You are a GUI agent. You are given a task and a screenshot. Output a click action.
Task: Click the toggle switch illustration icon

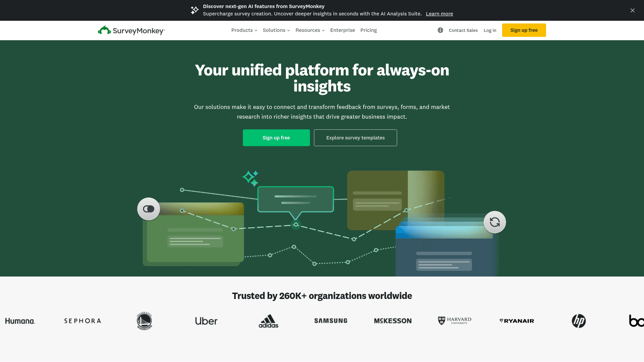149,209
